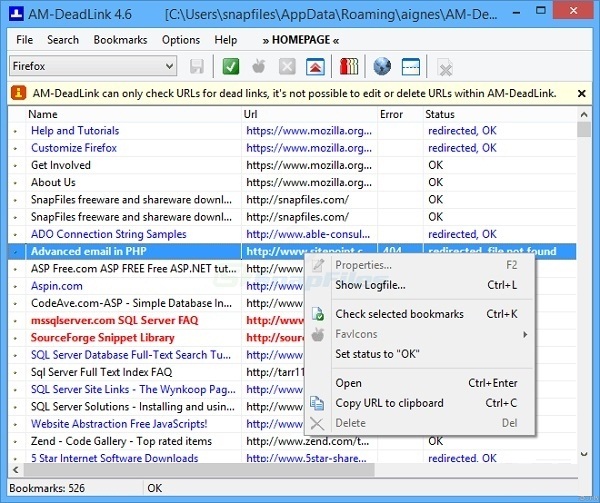Viewport: 600px width, 503px height.
Task: Click the globe browser toolbar icon
Action: pyautogui.click(x=381, y=67)
